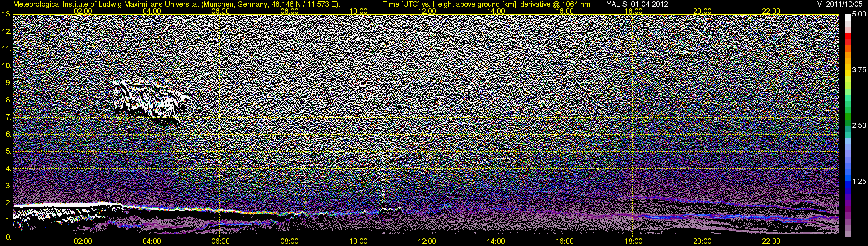Choose the 6 km height axis label

coord(8,135)
